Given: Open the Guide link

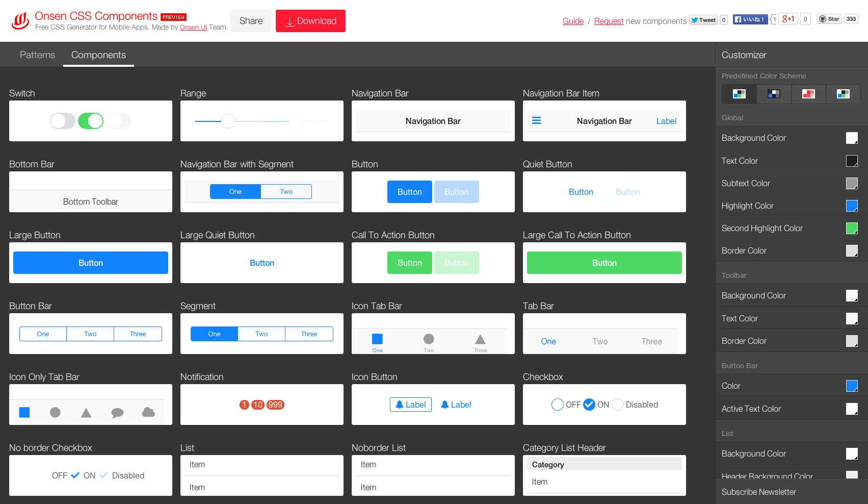Looking at the screenshot, I should click(x=573, y=21).
